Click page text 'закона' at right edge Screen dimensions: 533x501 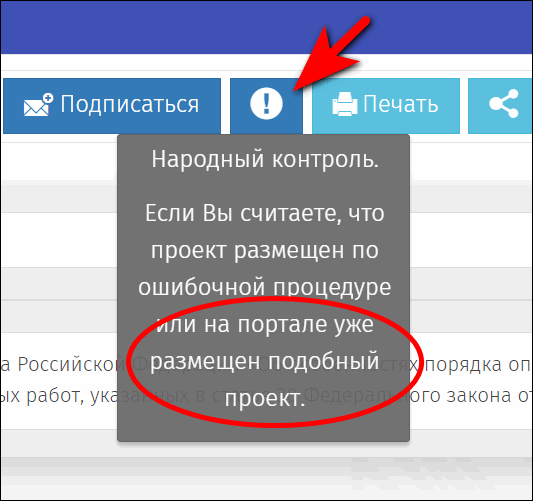pyautogui.click(x=479, y=396)
